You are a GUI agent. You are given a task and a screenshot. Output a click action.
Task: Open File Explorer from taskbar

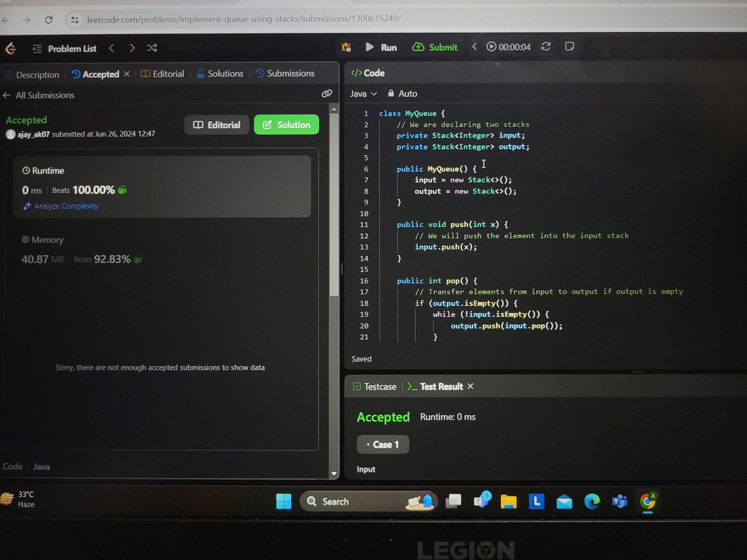(x=509, y=502)
